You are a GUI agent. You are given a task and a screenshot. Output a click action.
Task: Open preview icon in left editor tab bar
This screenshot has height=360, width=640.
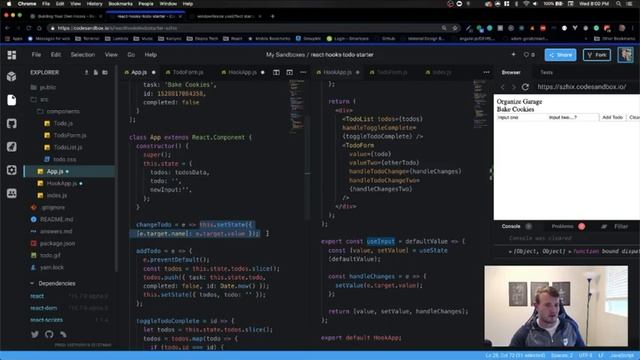point(289,72)
